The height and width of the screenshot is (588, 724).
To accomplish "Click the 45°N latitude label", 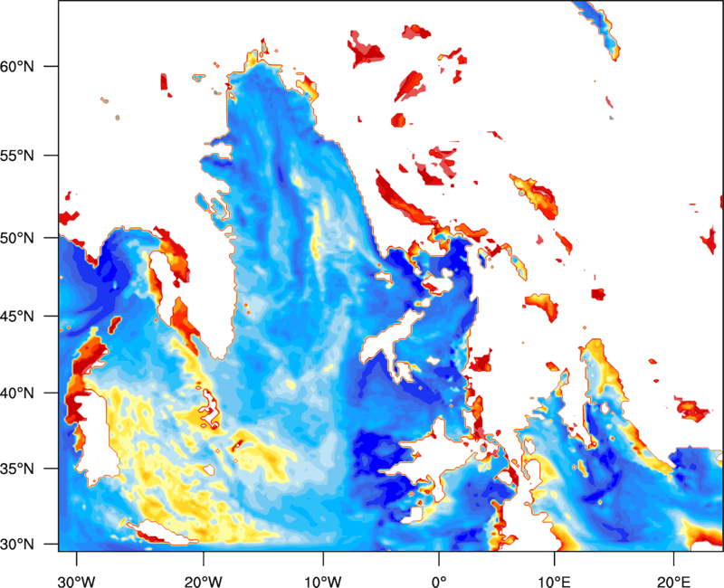I will coord(17,316).
